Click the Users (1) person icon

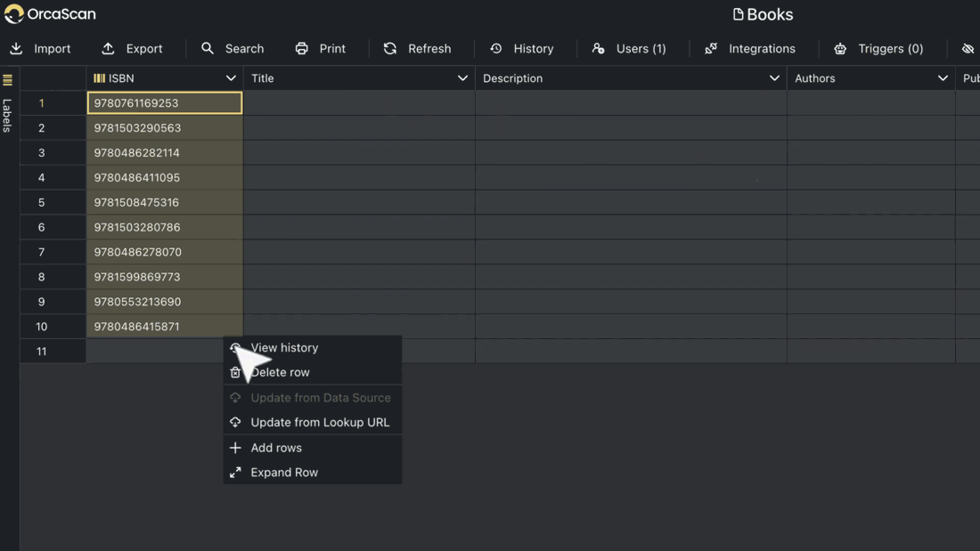point(599,48)
